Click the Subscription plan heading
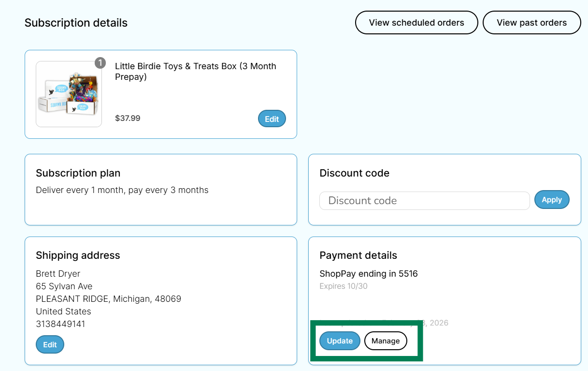The image size is (588, 371). coord(78,173)
